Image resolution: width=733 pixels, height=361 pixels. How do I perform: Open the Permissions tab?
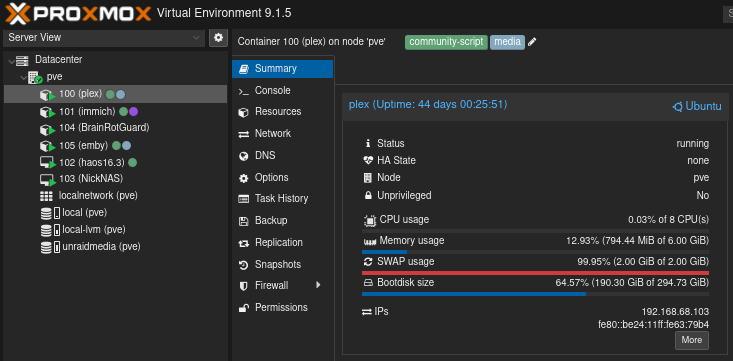click(x=282, y=308)
